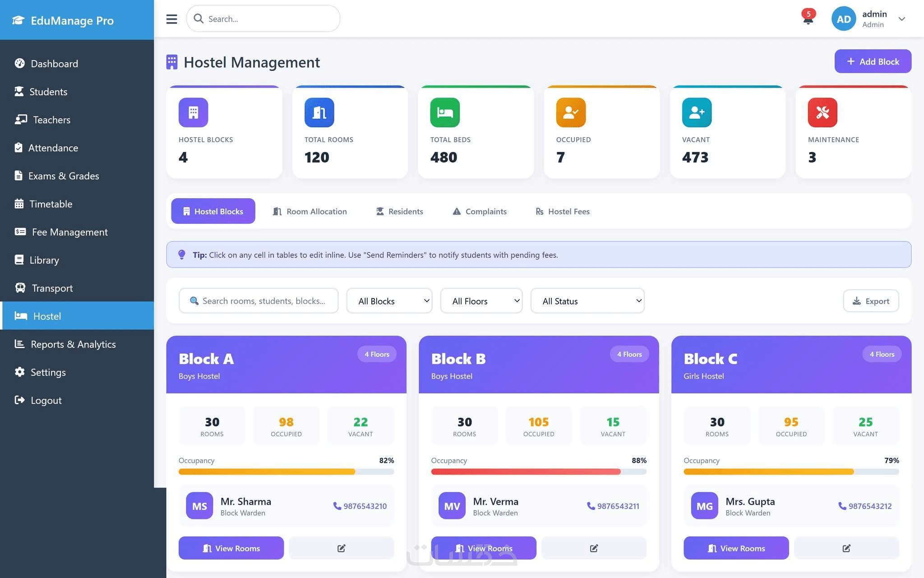Viewport: 924px width, 578px height.
Task: Click the teal Vacant user-plus icon
Action: click(696, 112)
